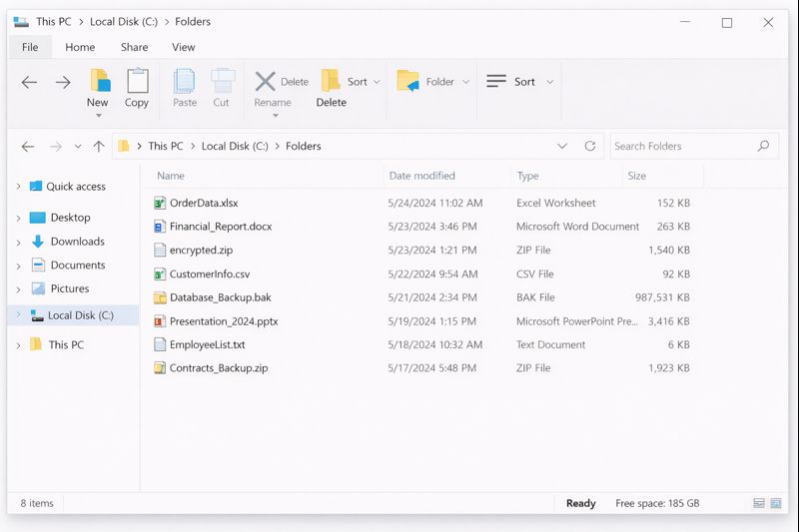799x532 pixels.
Task: Switch to the View ribbon tab
Action: point(183,47)
